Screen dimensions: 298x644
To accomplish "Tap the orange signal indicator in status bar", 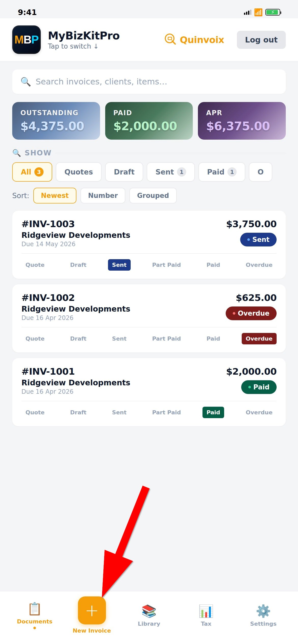I will (x=258, y=12).
